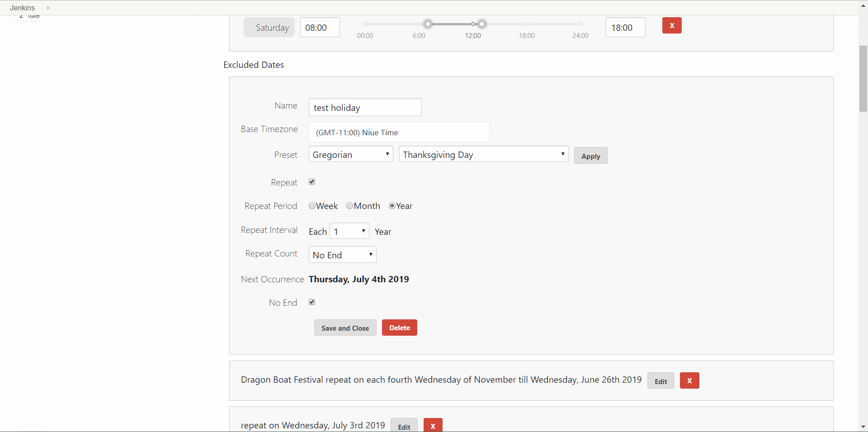Edit the Dragon Boat Festival exclusion

[660, 380]
